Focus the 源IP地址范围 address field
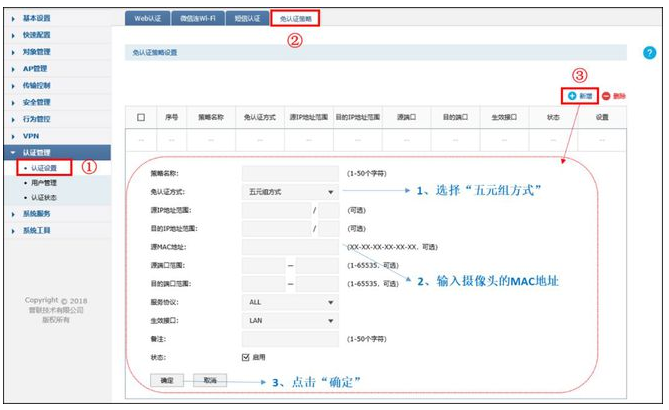 click(276, 210)
